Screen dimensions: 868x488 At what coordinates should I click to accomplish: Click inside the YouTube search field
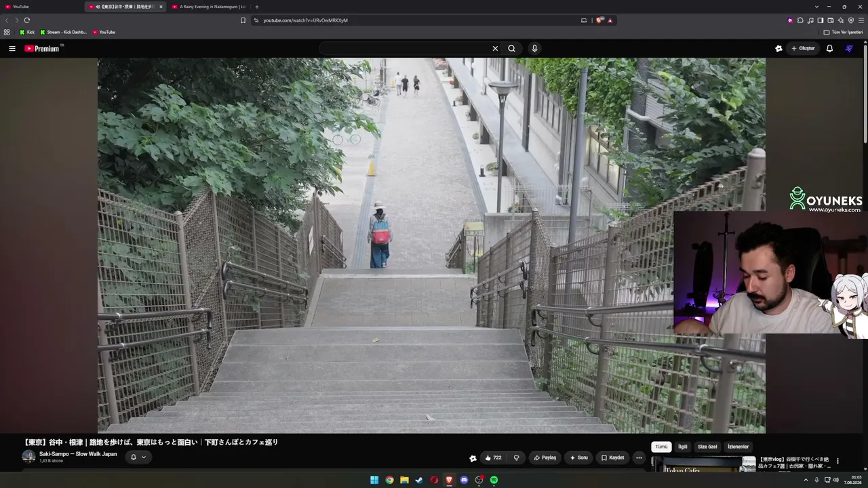pos(406,49)
